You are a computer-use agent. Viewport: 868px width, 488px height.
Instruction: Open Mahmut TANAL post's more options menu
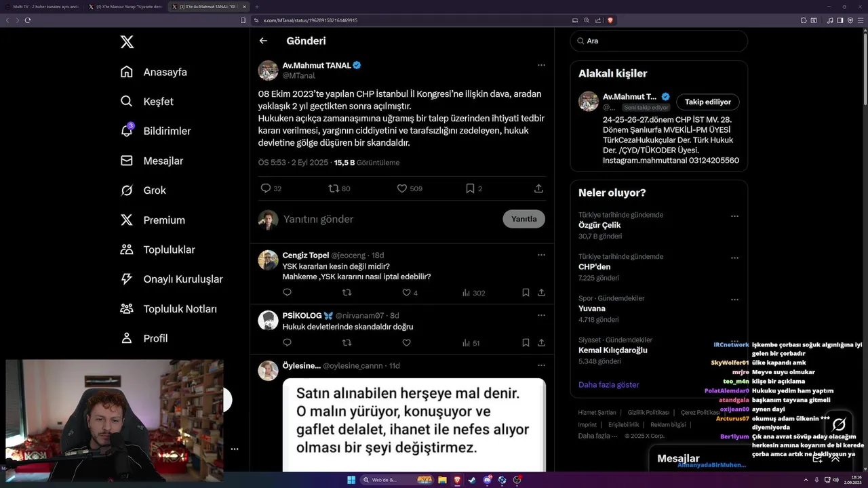(x=541, y=65)
